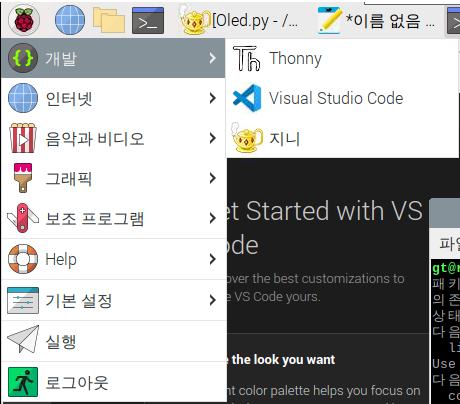This screenshot has height=404, width=460.
Task: Switch to the Oled.py Geany taskbar window
Action: tap(239, 20)
